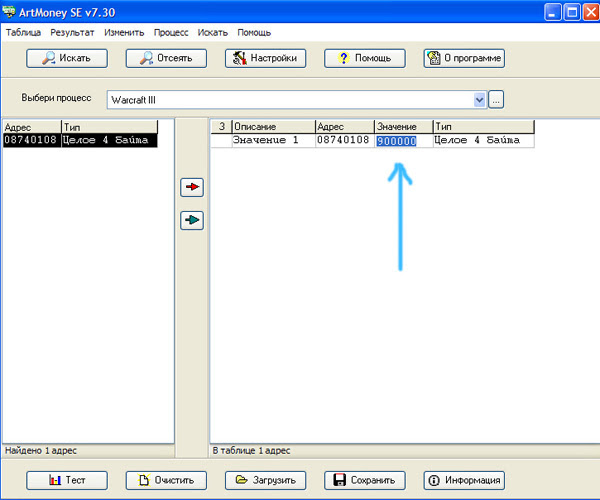Click the Искать search button

[67, 58]
